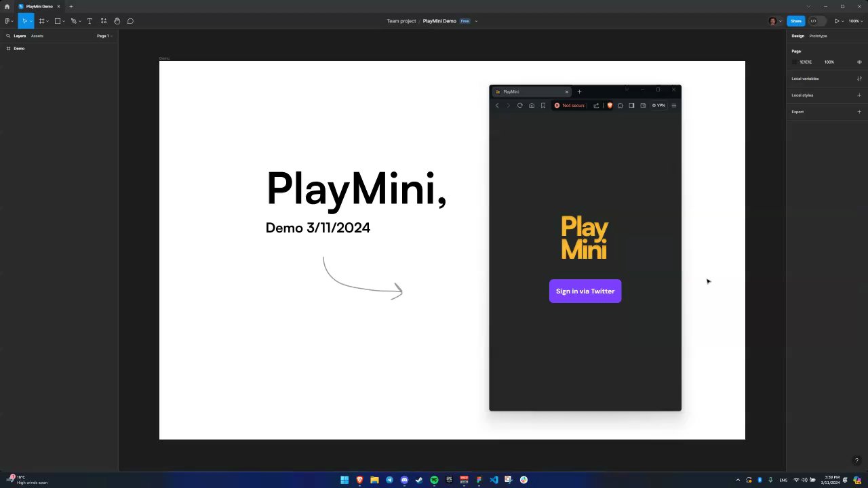Open the Page 1 pages dropdown
Viewport: 868px width, 488px height.
[x=104, y=36]
